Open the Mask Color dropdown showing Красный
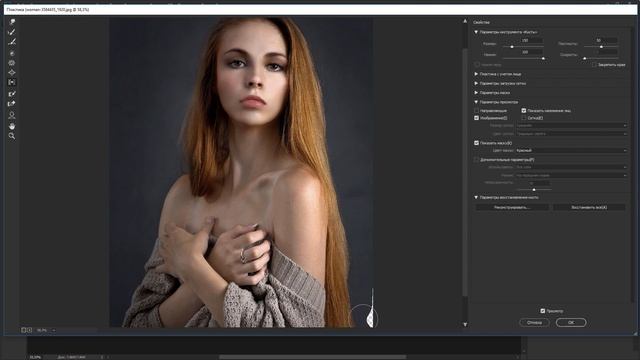 (x=571, y=151)
